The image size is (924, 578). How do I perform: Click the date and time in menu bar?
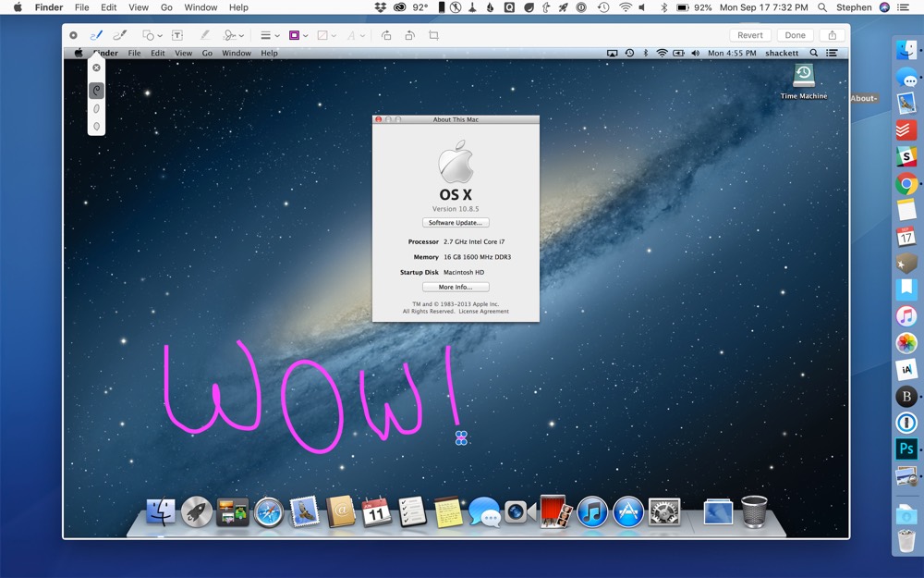tap(764, 7)
